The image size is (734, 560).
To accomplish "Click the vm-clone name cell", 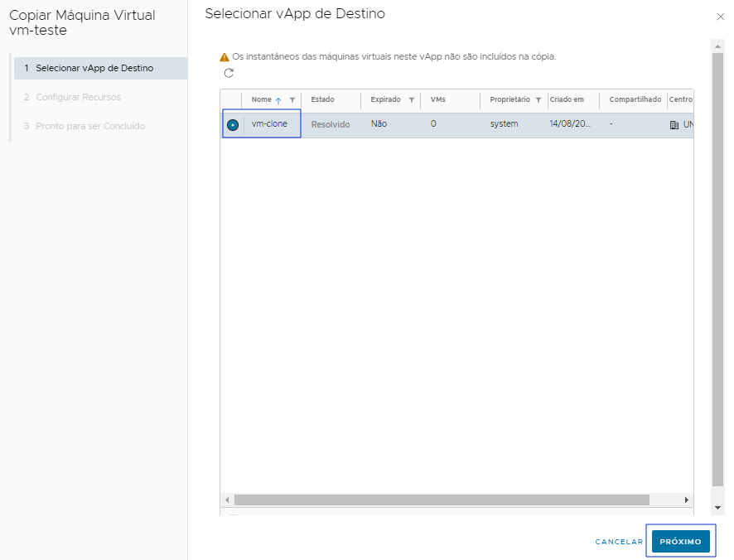I will (269, 123).
